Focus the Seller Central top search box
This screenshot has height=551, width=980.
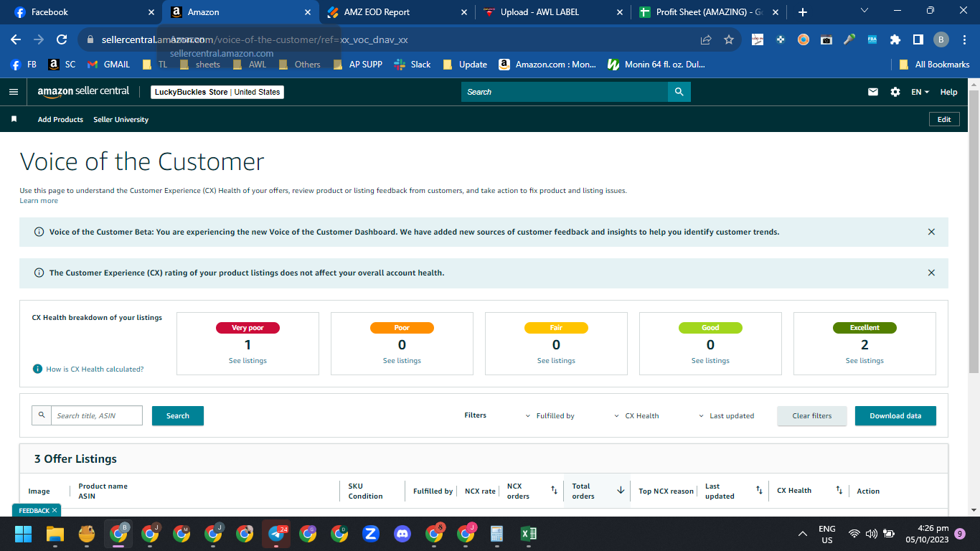coord(565,92)
